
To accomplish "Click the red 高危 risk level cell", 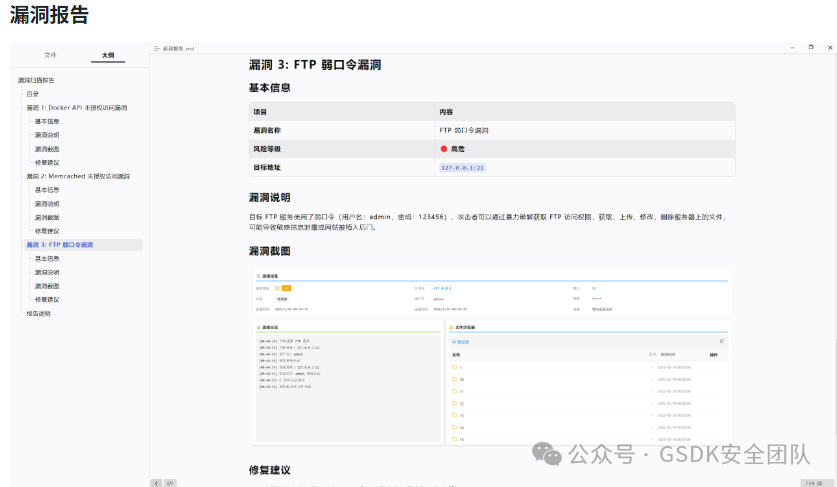I will (585, 149).
